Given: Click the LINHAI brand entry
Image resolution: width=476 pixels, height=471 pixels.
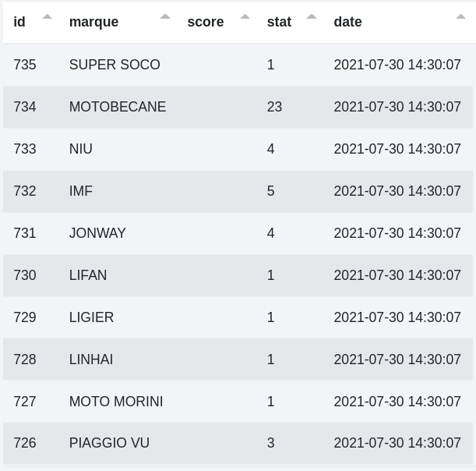Looking at the screenshot, I should (x=91, y=359).
